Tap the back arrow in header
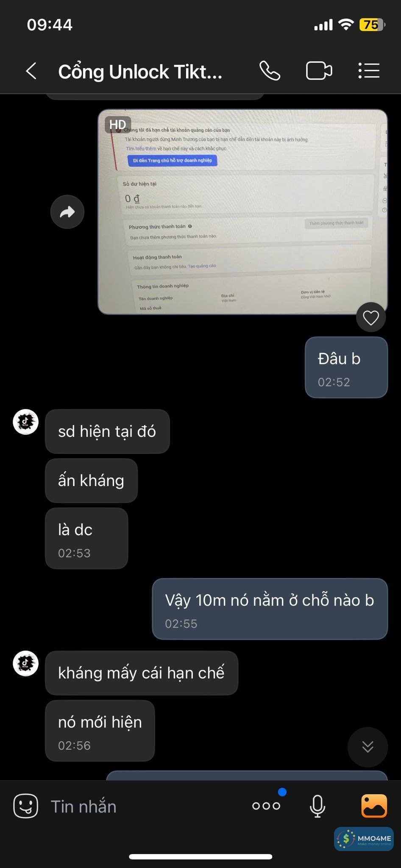Viewport: 401px width, 868px height. pyautogui.click(x=31, y=71)
